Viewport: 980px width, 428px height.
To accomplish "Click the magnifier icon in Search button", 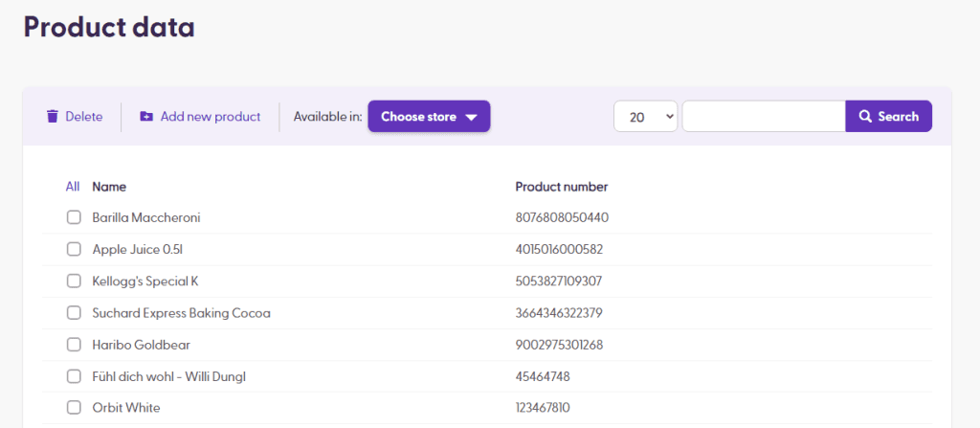I will pyautogui.click(x=865, y=117).
